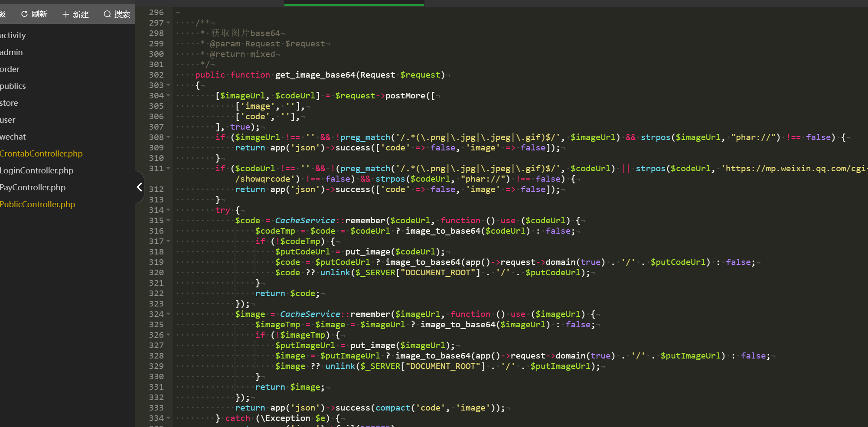Fold the $image closure at line 324
The image size is (868, 427).
click(x=168, y=314)
